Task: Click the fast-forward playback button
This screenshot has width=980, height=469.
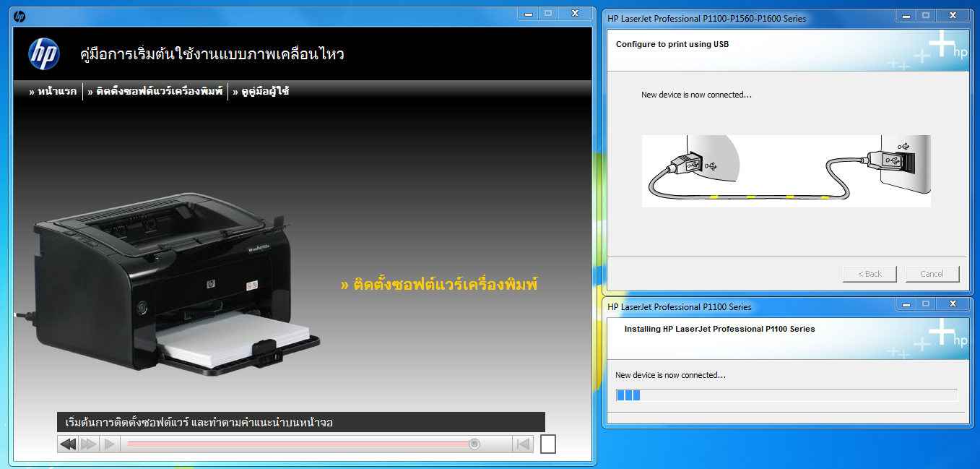Action: point(89,444)
